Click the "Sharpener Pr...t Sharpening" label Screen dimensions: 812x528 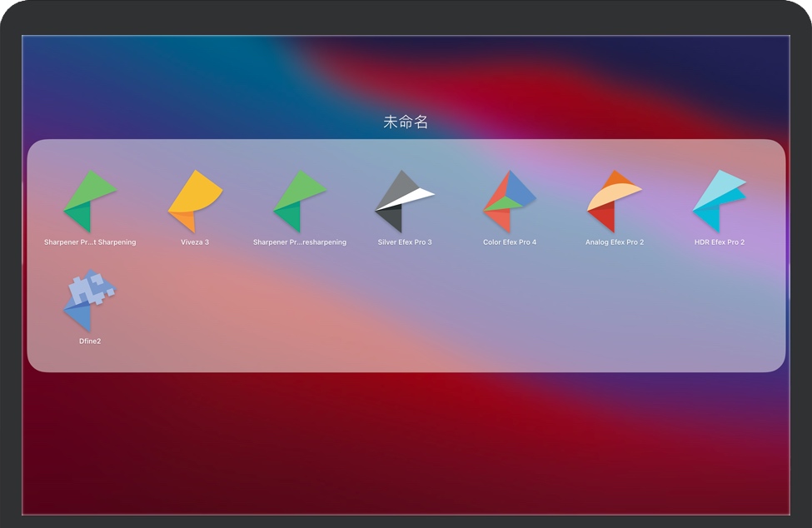(x=90, y=242)
